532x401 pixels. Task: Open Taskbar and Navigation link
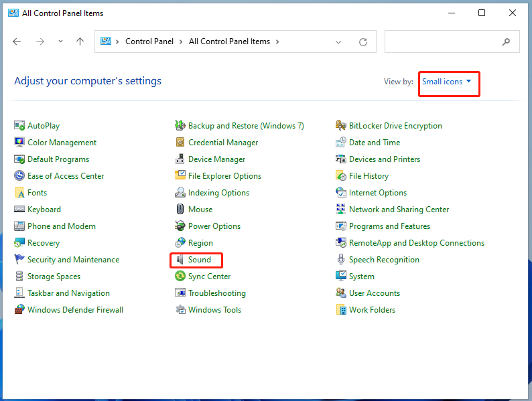click(68, 293)
